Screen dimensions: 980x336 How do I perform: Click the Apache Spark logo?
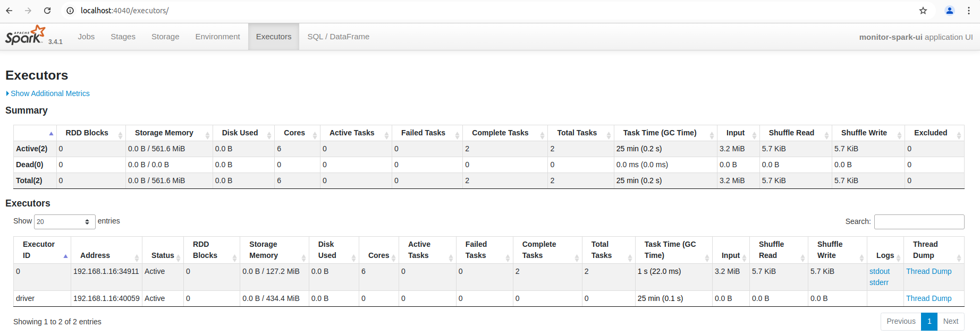point(26,36)
